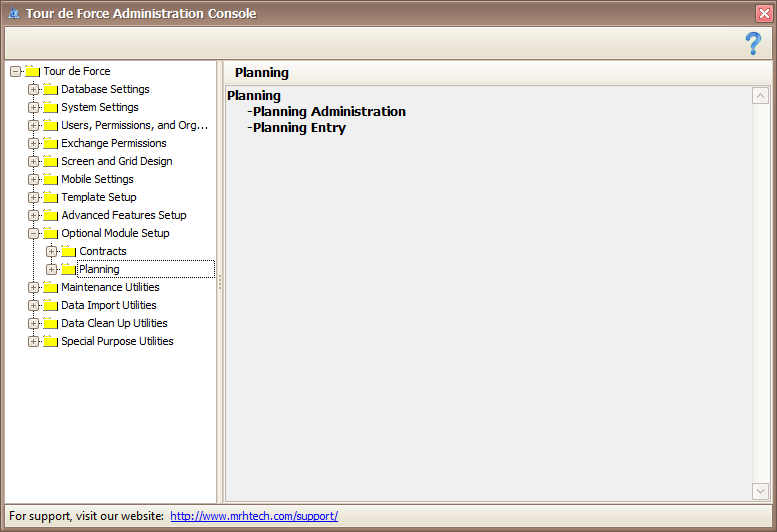Click the Screen and Grid Design folder icon

pyautogui.click(x=51, y=161)
